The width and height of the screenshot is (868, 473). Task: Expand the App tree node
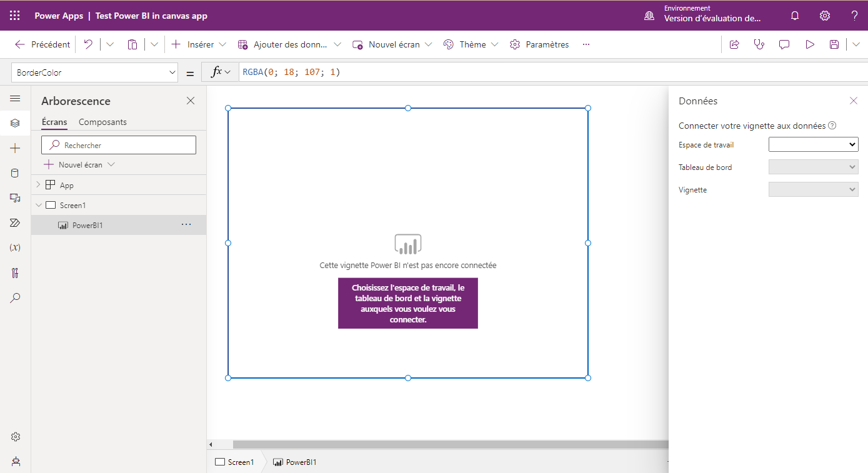[x=38, y=185]
